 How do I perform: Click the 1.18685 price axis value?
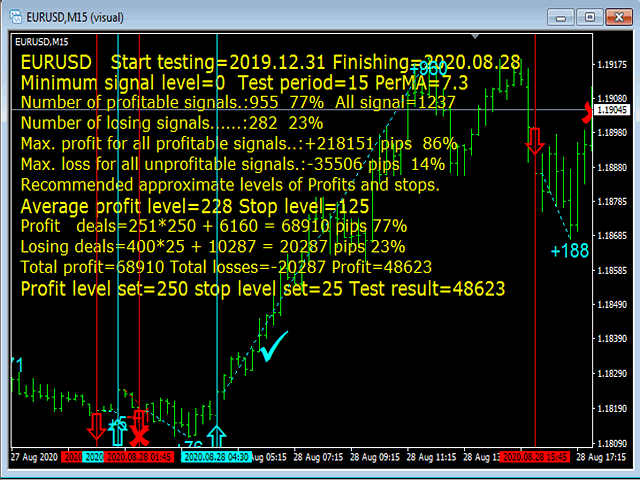612,236
